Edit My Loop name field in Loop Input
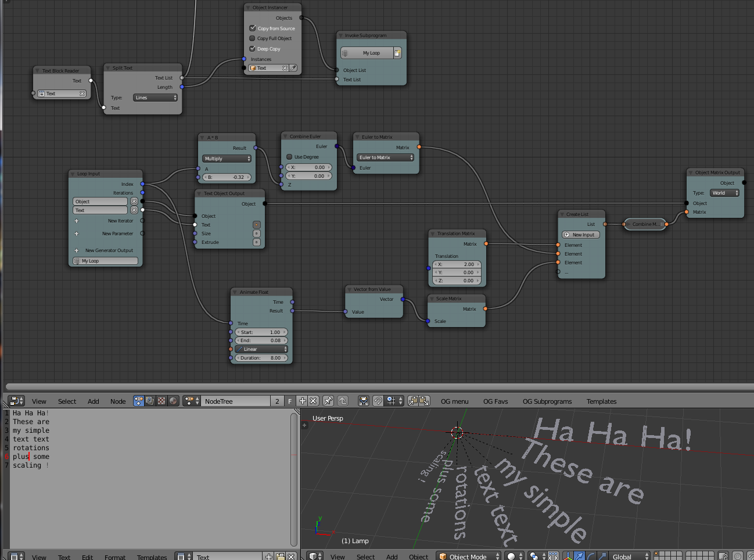The height and width of the screenshot is (560, 754). click(x=105, y=261)
